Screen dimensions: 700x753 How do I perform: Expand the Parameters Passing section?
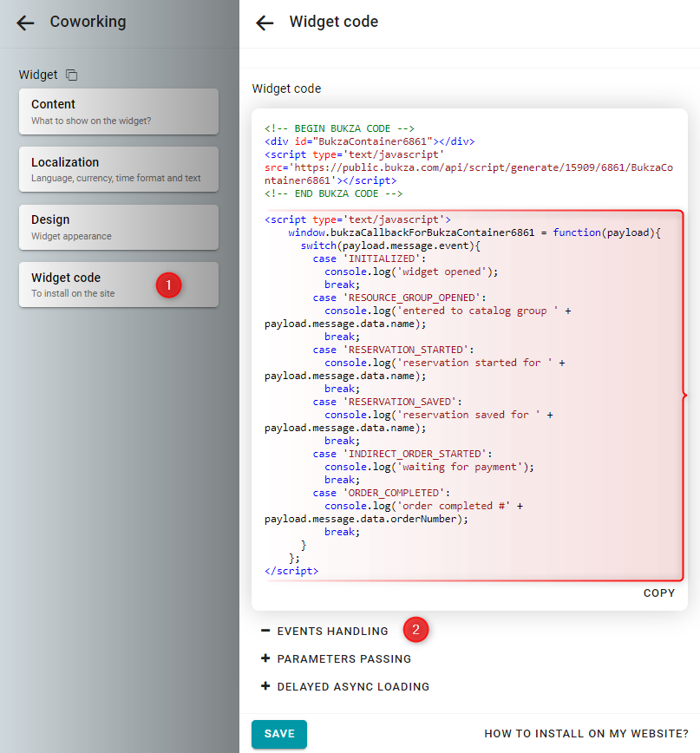(336, 659)
